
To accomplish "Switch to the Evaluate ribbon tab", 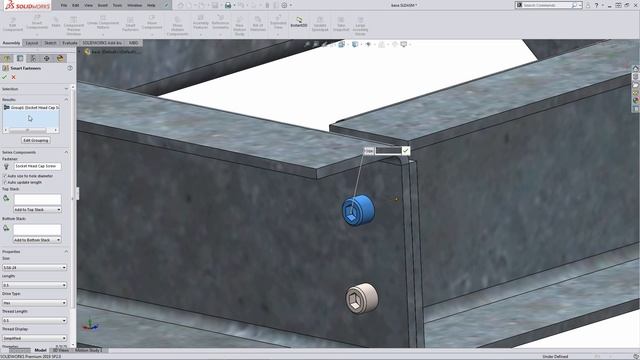I will click(70, 43).
